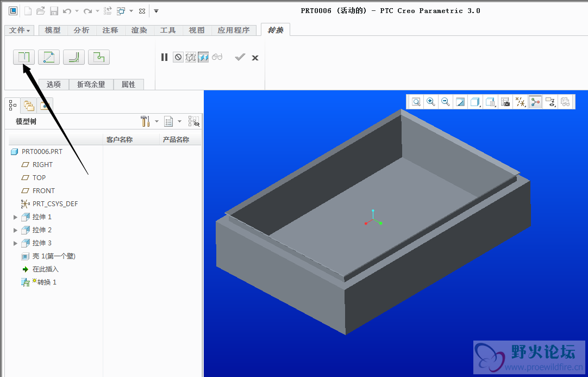Screen dimensions: 588x377
Task: Click the glasses verify preview icon
Action: [x=217, y=57]
